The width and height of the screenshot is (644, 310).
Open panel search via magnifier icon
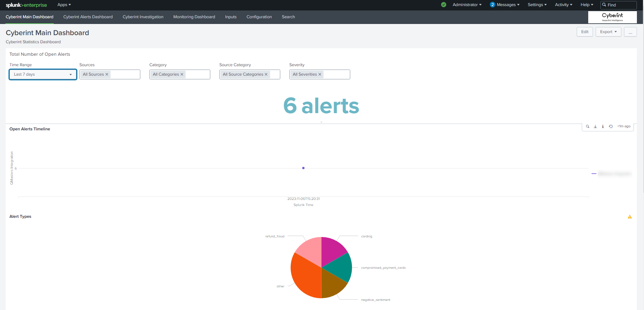588,126
